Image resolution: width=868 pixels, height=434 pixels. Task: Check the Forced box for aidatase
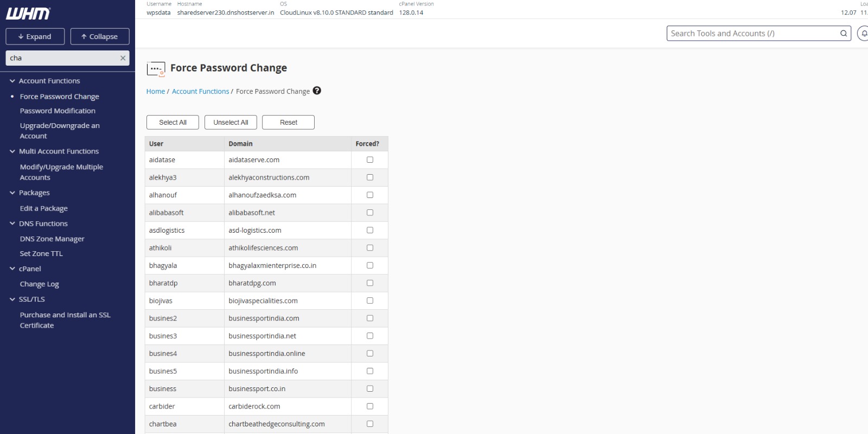pyautogui.click(x=370, y=159)
